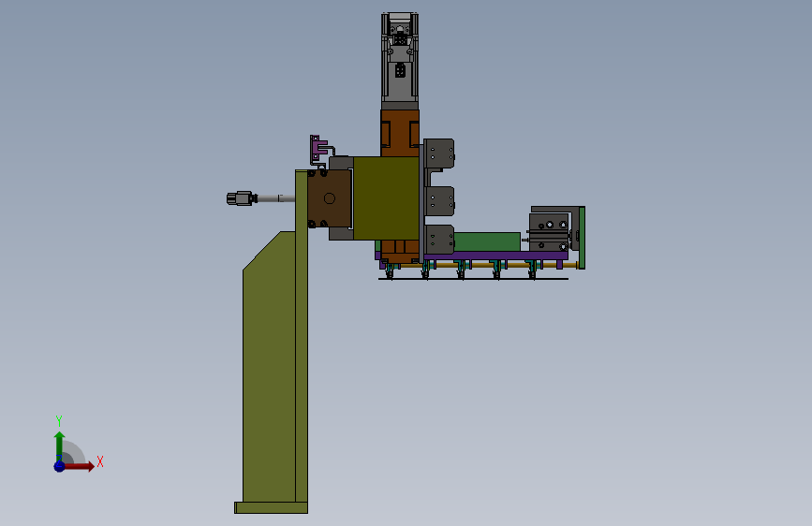The width and height of the screenshot is (812, 526).
Task: Click the blue Z axis ball of the triad
Action: pyautogui.click(x=60, y=466)
